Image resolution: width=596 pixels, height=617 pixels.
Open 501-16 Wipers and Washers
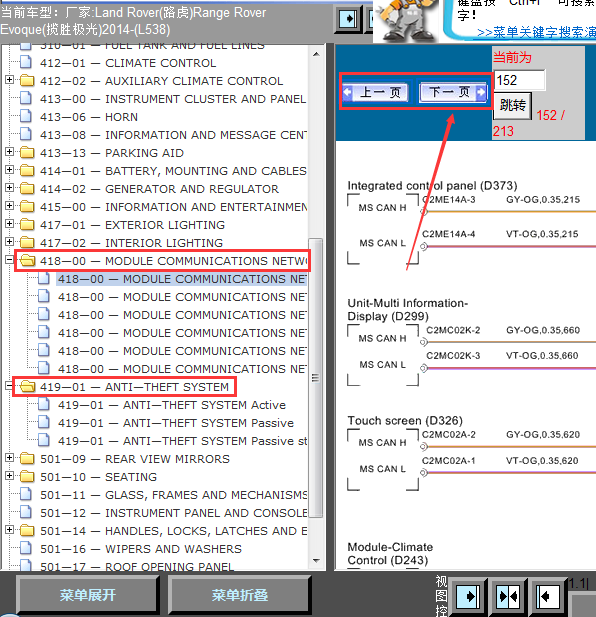click(140, 549)
